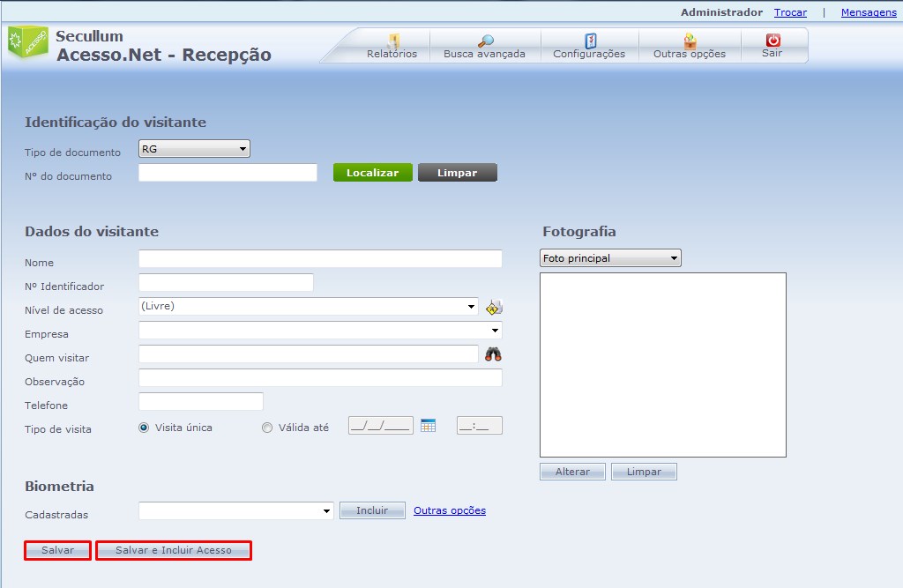Click the Sair power icon
The width and height of the screenshot is (903, 588).
click(x=772, y=41)
